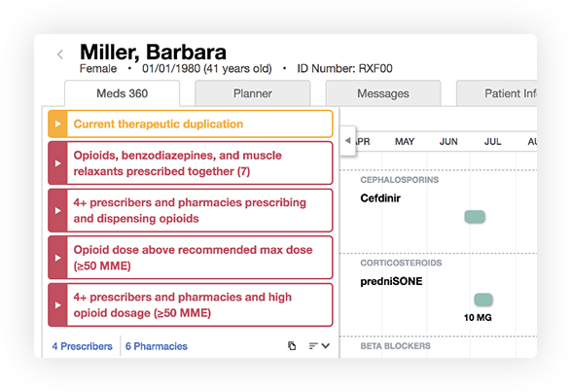Image resolution: width=571 pixels, height=392 pixels.
Task: Select the Meds 360 tab
Action: pos(122,93)
